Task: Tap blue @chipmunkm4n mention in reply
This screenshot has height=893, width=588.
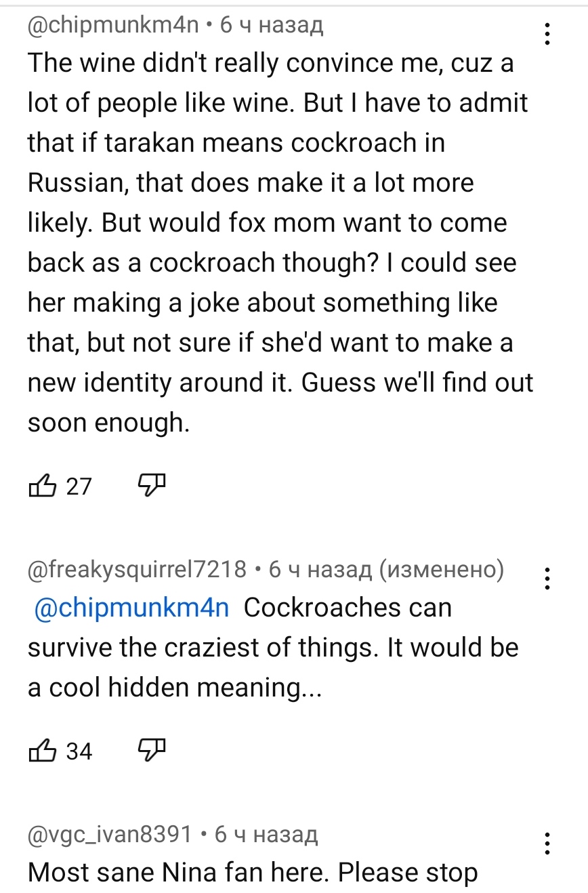Action: point(132,607)
